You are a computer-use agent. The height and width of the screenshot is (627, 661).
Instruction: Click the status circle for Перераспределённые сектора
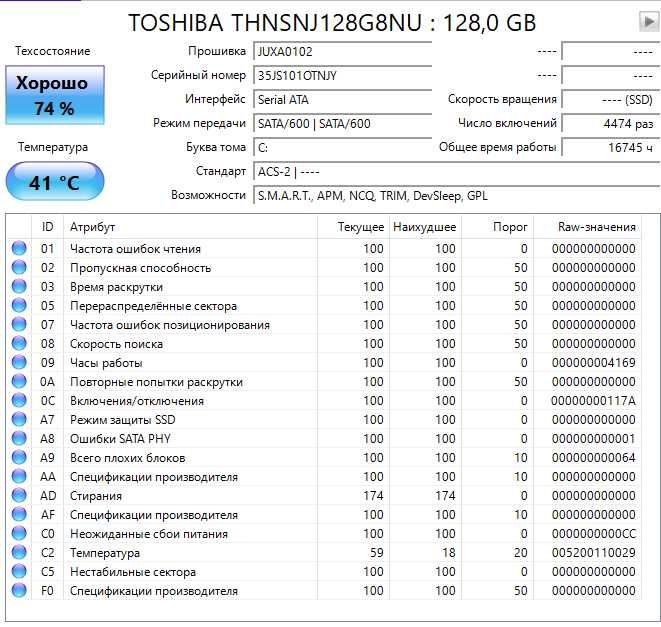[19, 305]
